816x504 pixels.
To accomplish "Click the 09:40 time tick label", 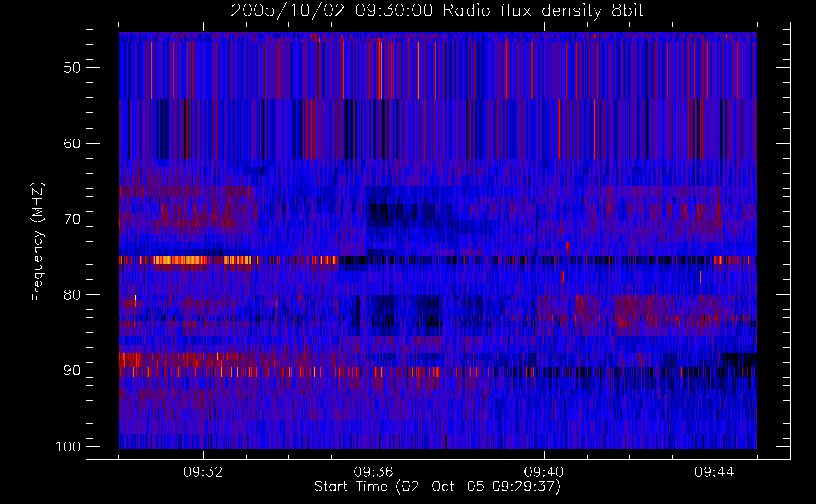I will (x=544, y=472).
